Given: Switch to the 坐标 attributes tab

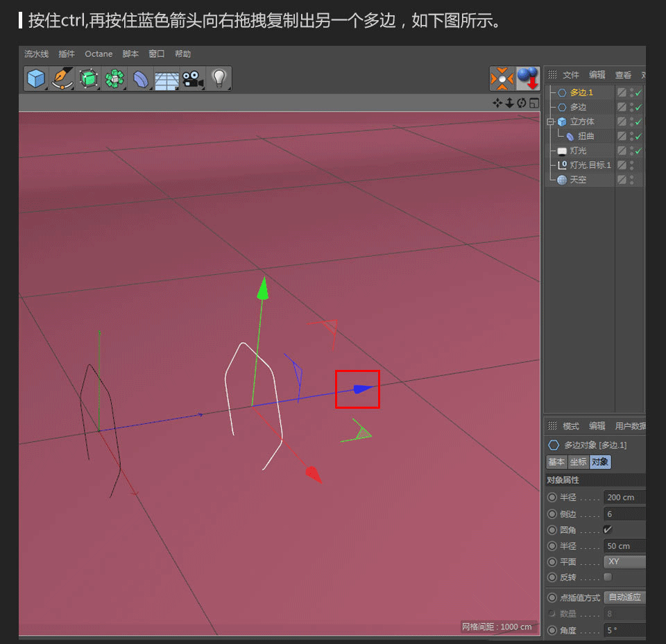Looking at the screenshot, I should pyautogui.click(x=577, y=462).
